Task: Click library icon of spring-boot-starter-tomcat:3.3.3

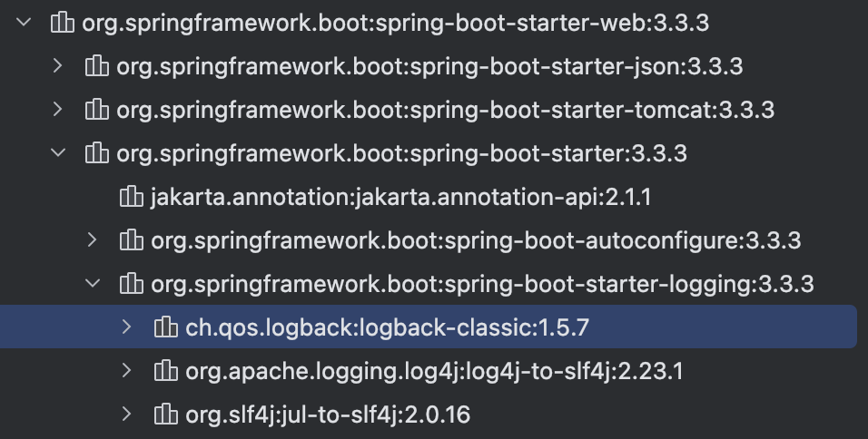Action: pyautogui.click(x=97, y=110)
